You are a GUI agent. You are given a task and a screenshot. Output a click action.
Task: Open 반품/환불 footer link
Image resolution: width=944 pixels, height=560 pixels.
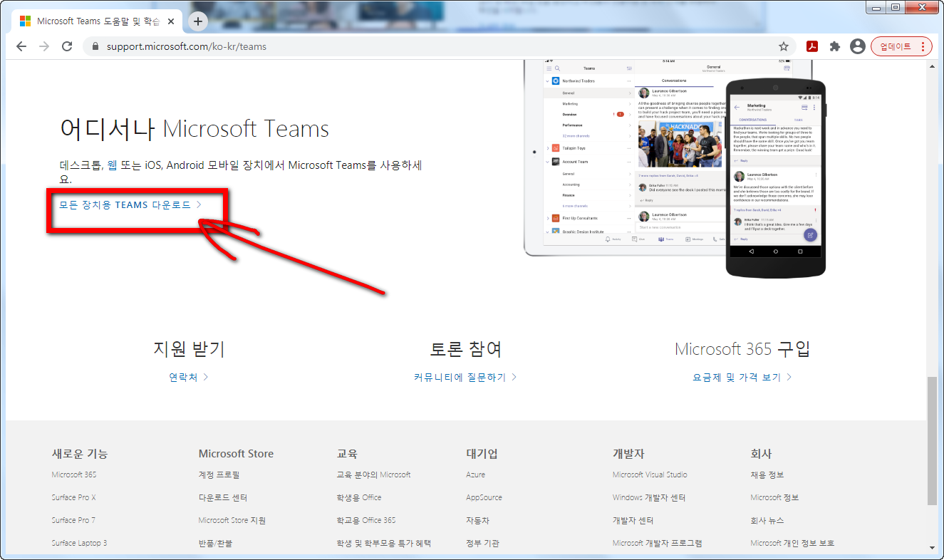click(215, 543)
